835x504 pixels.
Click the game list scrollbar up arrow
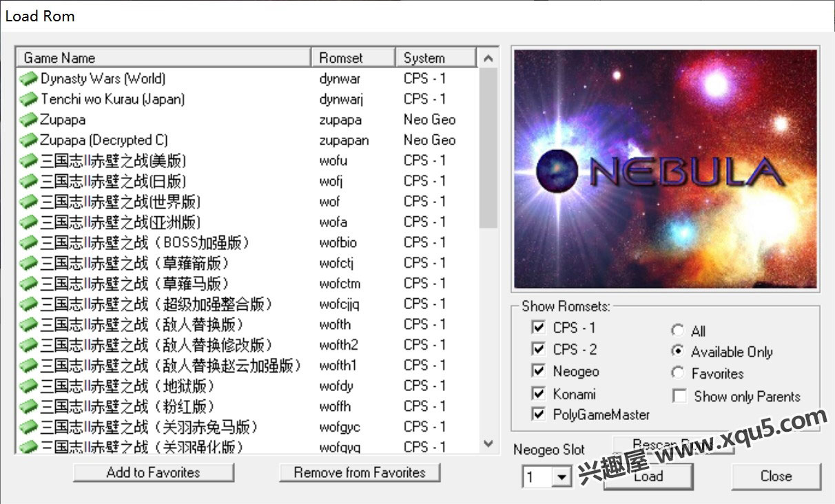(x=488, y=59)
